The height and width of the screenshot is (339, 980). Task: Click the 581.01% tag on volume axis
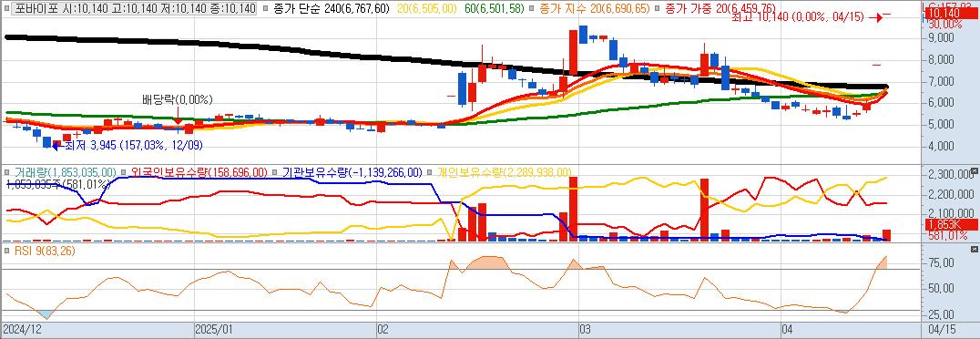(x=948, y=235)
